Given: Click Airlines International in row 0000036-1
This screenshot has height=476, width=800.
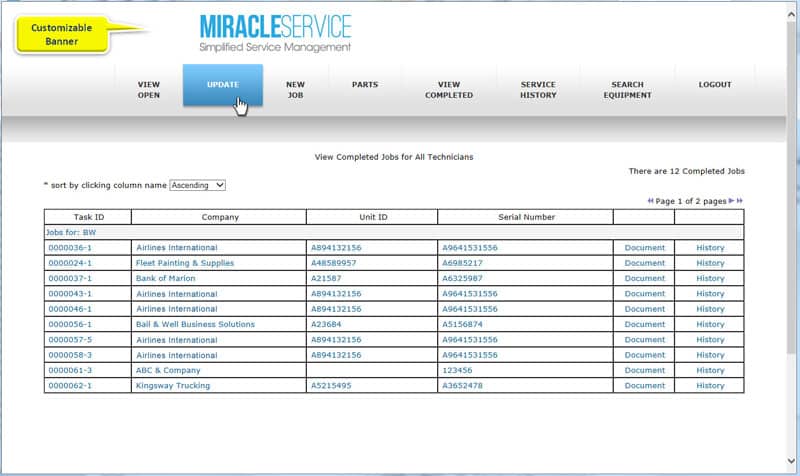Looking at the screenshot, I should (177, 247).
